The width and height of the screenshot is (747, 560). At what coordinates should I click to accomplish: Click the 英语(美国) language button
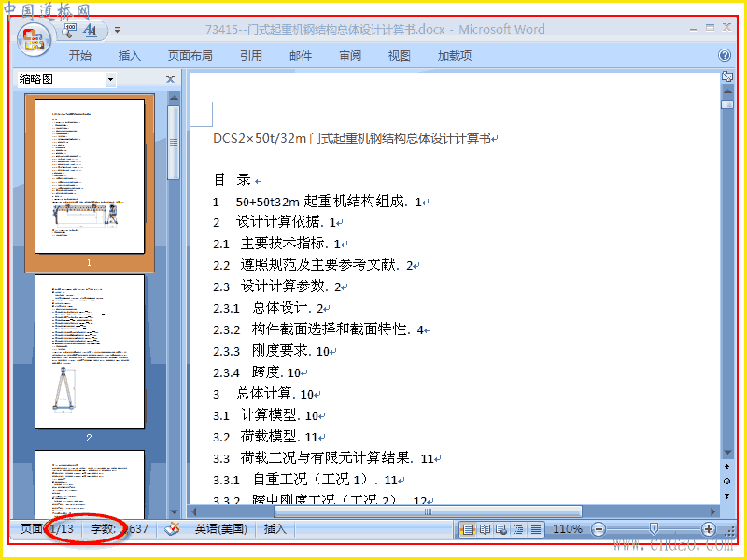point(221,529)
